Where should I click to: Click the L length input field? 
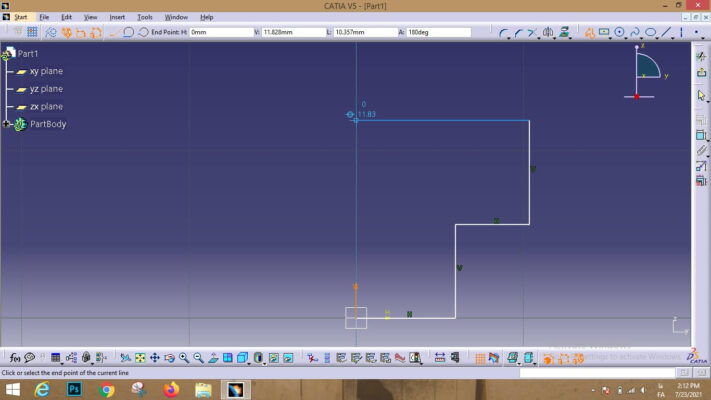click(x=363, y=33)
